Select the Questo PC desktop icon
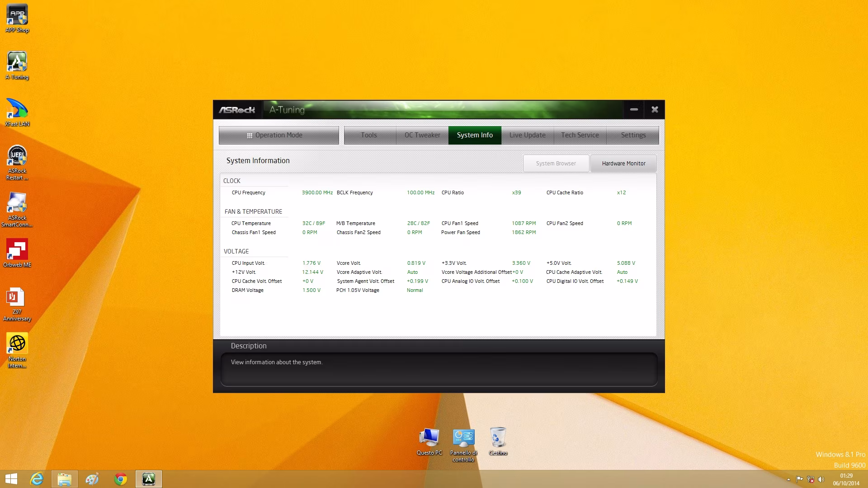868x488 pixels. (429, 441)
